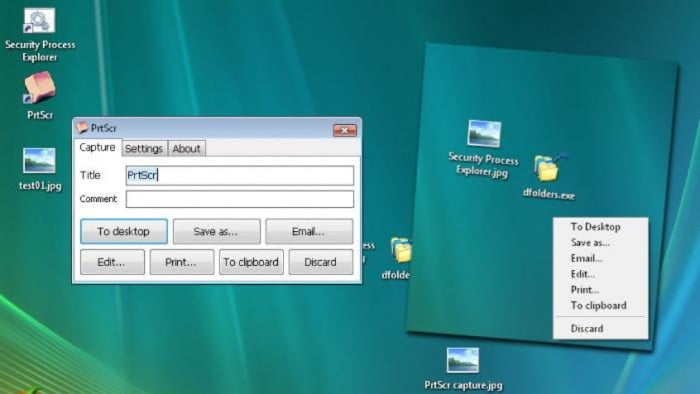Click the Discard button in the dialog
The width and height of the screenshot is (700, 394).
pos(321,262)
